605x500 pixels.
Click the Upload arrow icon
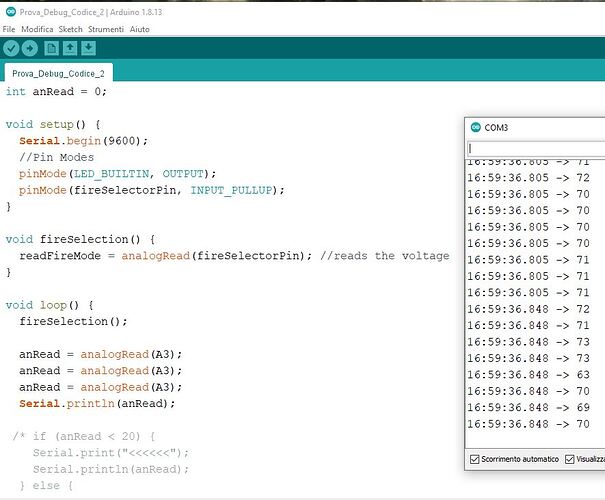click(x=30, y=49)
